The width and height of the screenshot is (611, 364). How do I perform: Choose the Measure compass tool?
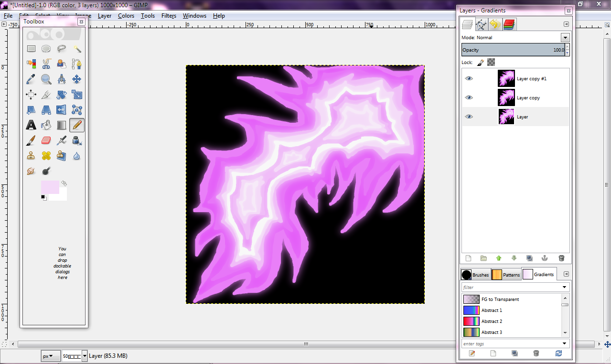coord(62,79)
